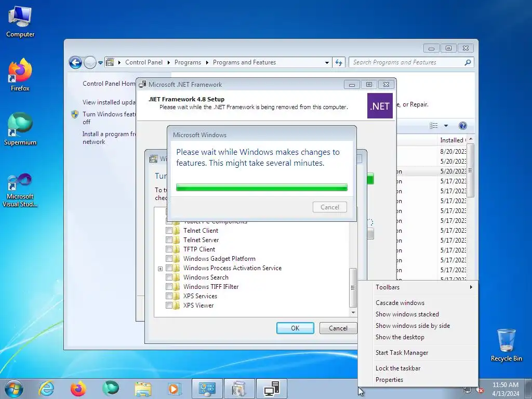Tick the XPS Services checkbox
The height and width of the screenshot is (399, 532).
point(169,296)
